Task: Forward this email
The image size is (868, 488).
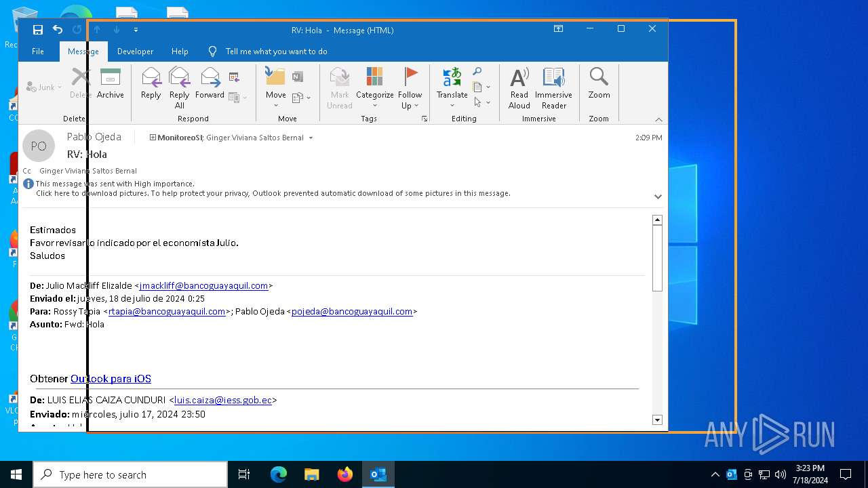Action: click(x=210, y=84)
